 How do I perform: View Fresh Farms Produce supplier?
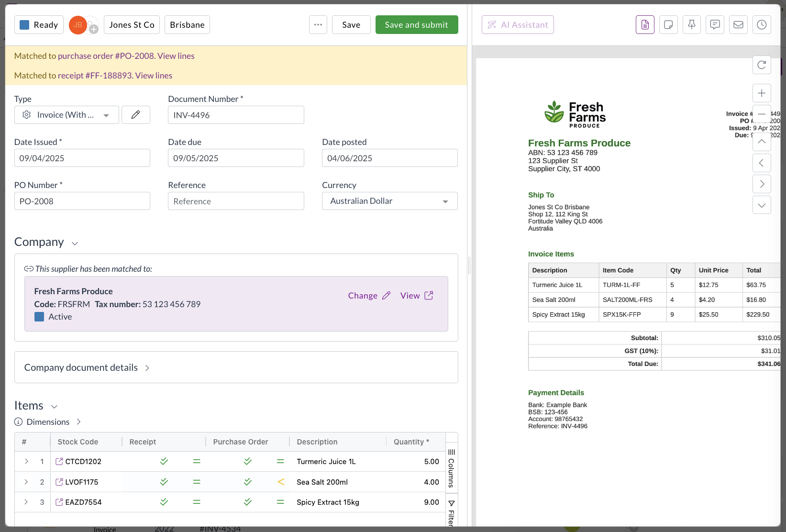[417, 296]
